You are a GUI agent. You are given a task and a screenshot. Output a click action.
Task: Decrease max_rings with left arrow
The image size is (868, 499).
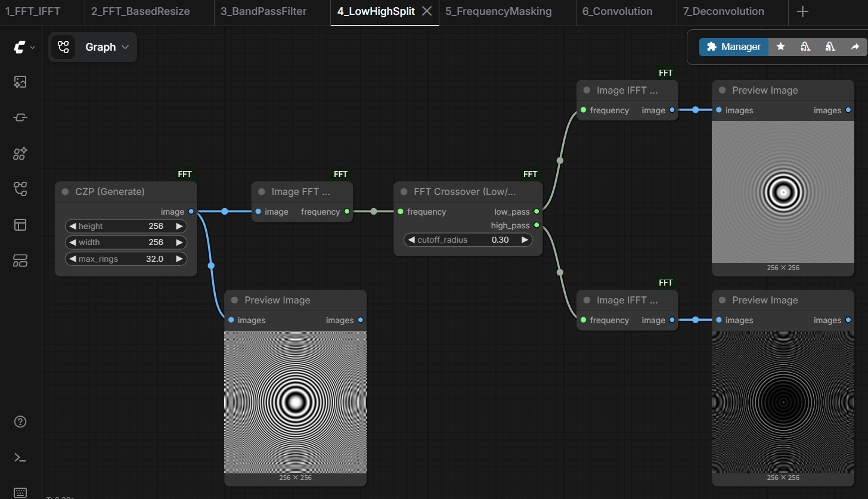point(73,259)
